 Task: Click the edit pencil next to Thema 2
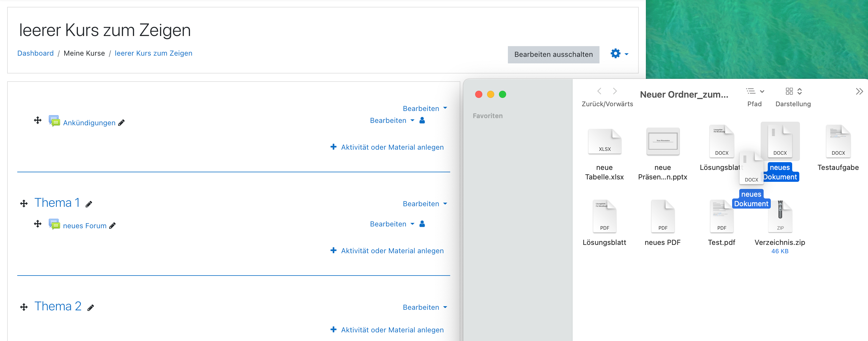tap(91, 307)
